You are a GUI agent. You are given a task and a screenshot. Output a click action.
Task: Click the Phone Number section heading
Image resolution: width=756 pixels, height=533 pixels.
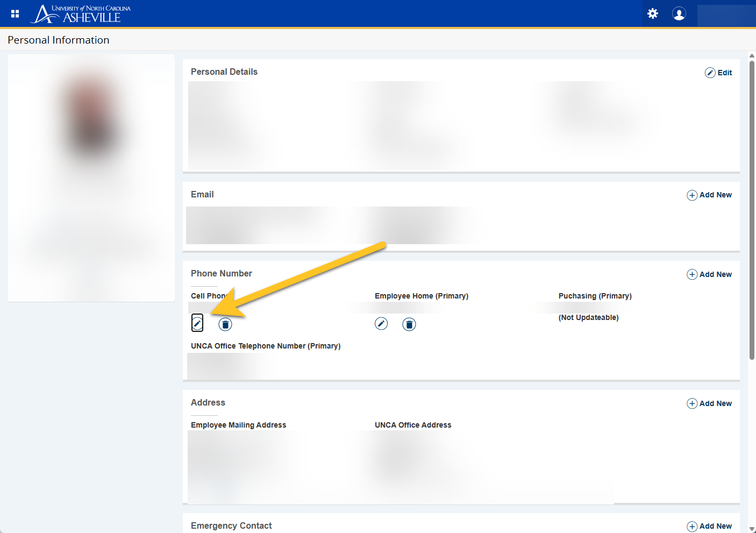(221, 273)
